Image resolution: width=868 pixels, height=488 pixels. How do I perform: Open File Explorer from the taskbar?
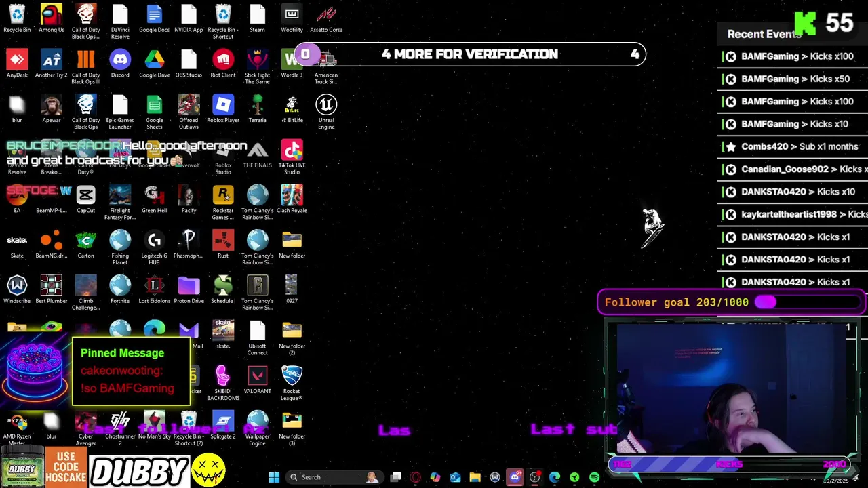pyautogui.click(x=475, y=477)
